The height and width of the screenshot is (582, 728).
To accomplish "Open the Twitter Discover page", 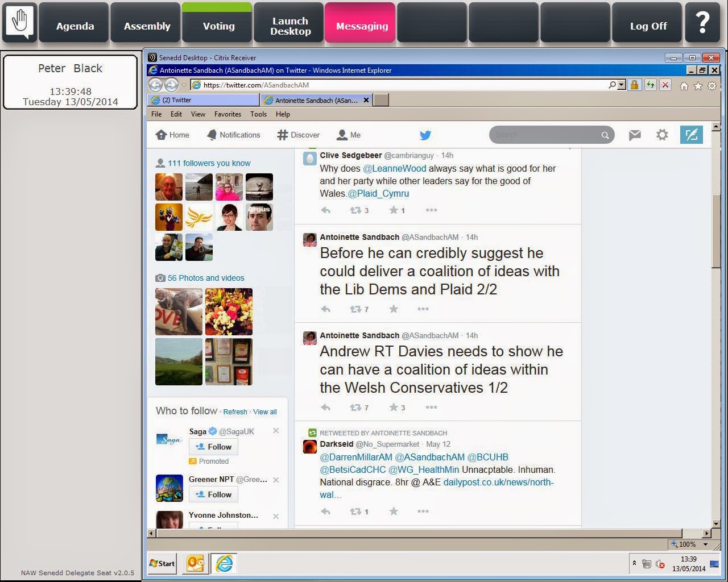I will (x=299, y=135).
